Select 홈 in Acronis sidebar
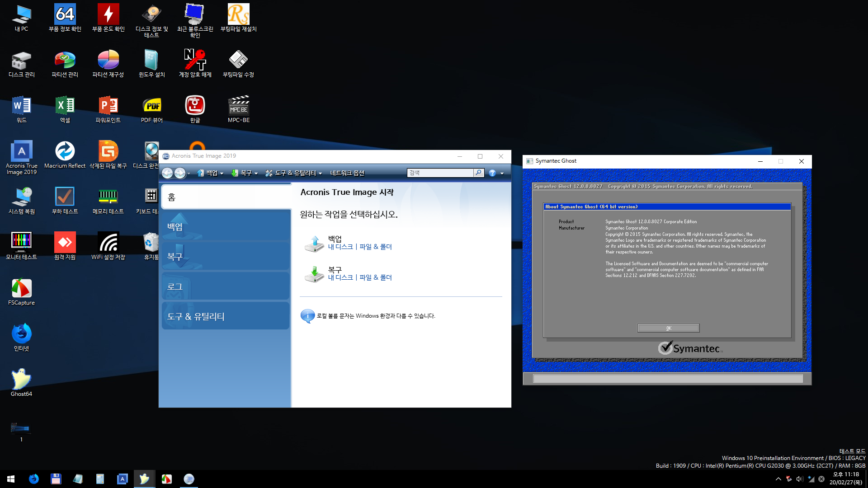 [226, 197]
